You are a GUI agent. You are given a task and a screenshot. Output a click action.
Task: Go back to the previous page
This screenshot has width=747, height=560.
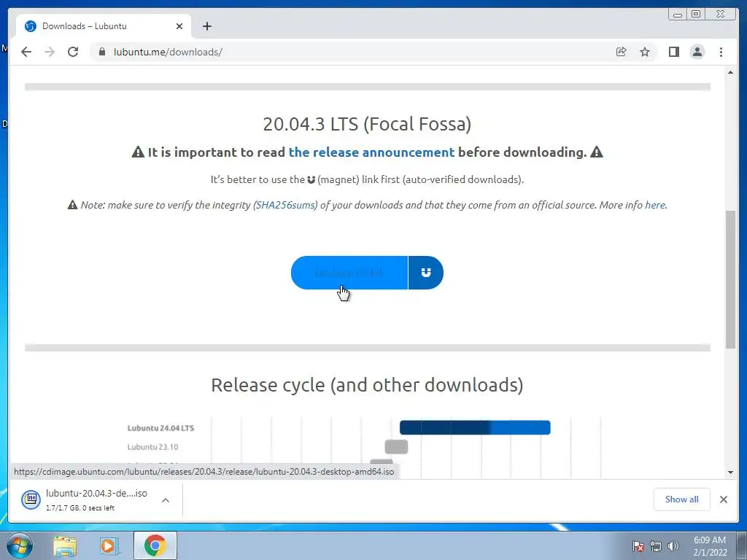tap(26, 52)
